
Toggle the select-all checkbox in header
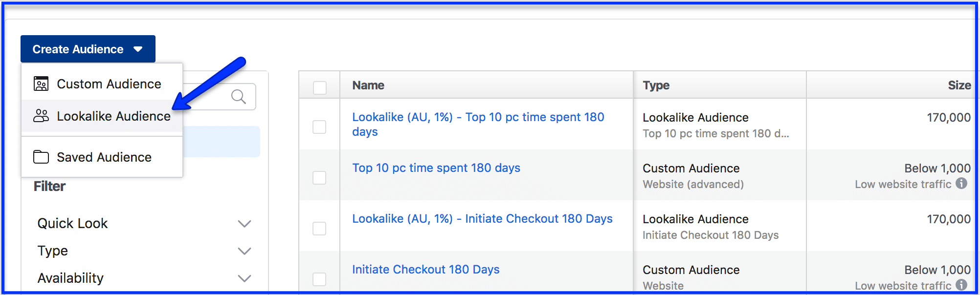click(x=320, y=88)
